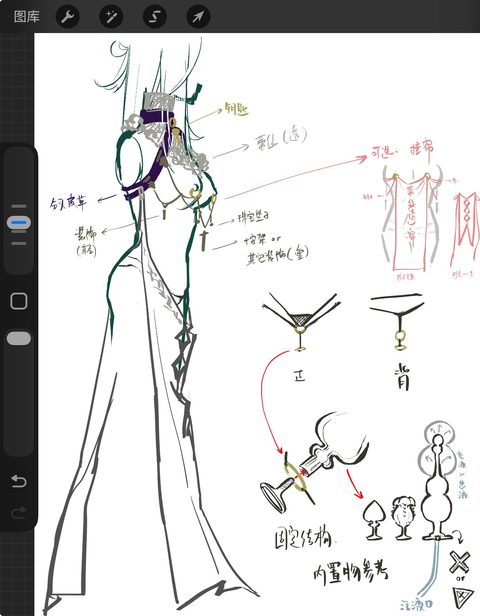The height and width of the screenshot is (616, 480).
Task: Click the yellow 钥匙 annotation text
Action: coord(236,109)
